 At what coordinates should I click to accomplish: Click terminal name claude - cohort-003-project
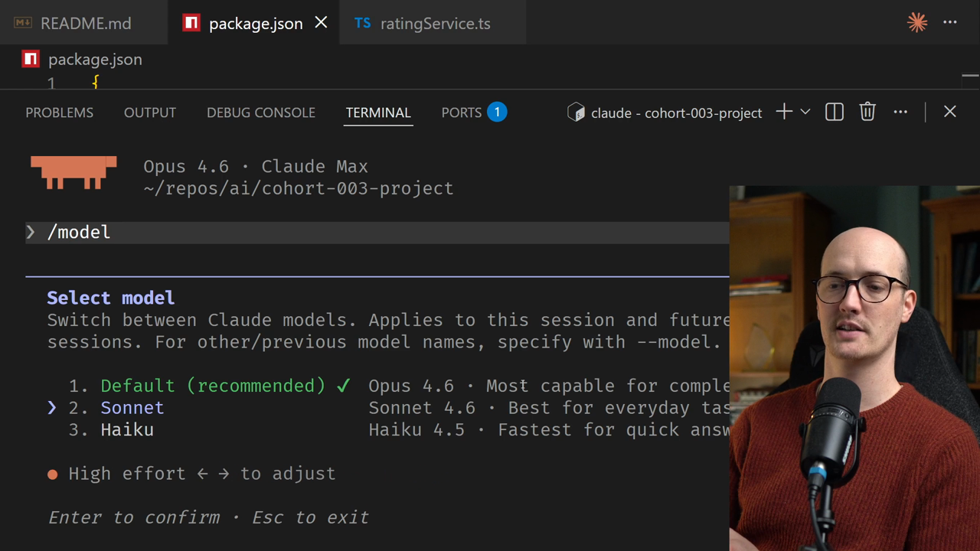677,113
